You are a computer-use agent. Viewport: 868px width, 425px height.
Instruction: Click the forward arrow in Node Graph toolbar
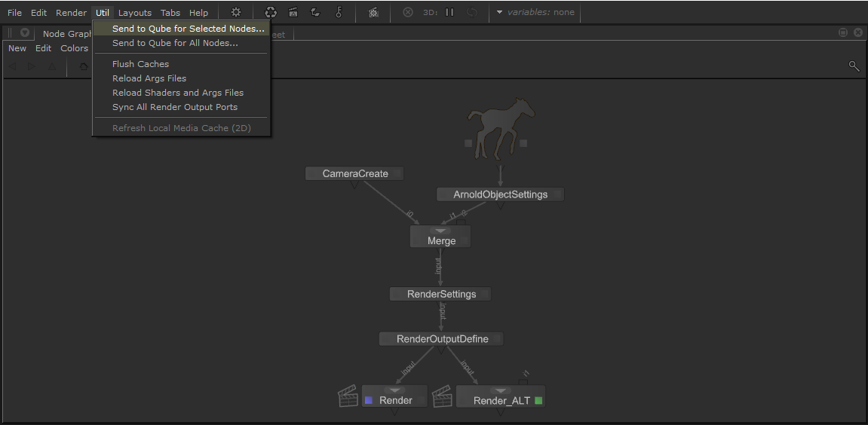click(32, 66)
